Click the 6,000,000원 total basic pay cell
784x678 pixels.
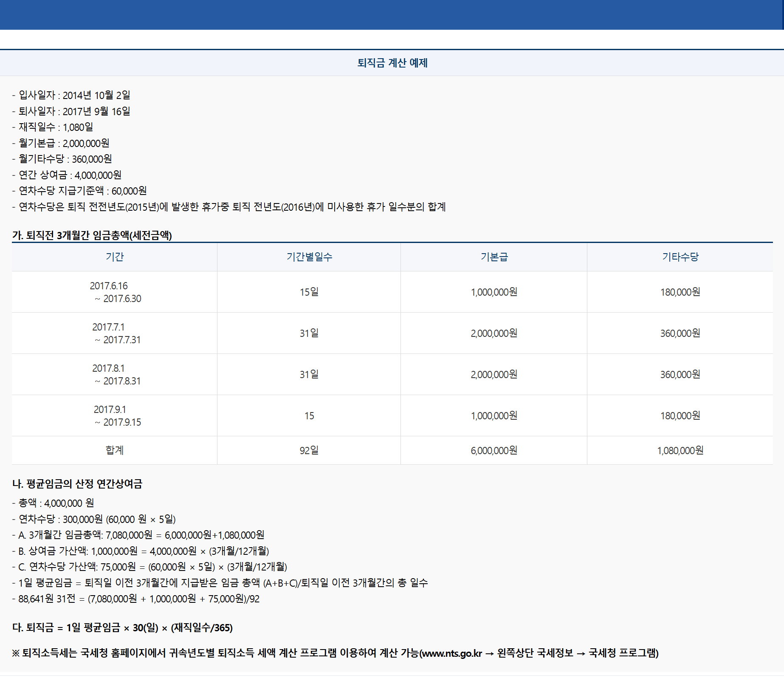point(494,450)
